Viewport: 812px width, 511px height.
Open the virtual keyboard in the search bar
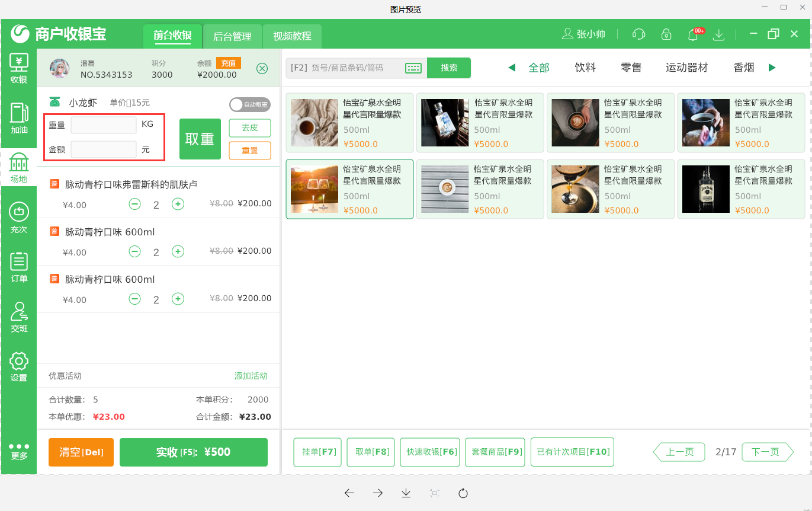tap(413, 68)
